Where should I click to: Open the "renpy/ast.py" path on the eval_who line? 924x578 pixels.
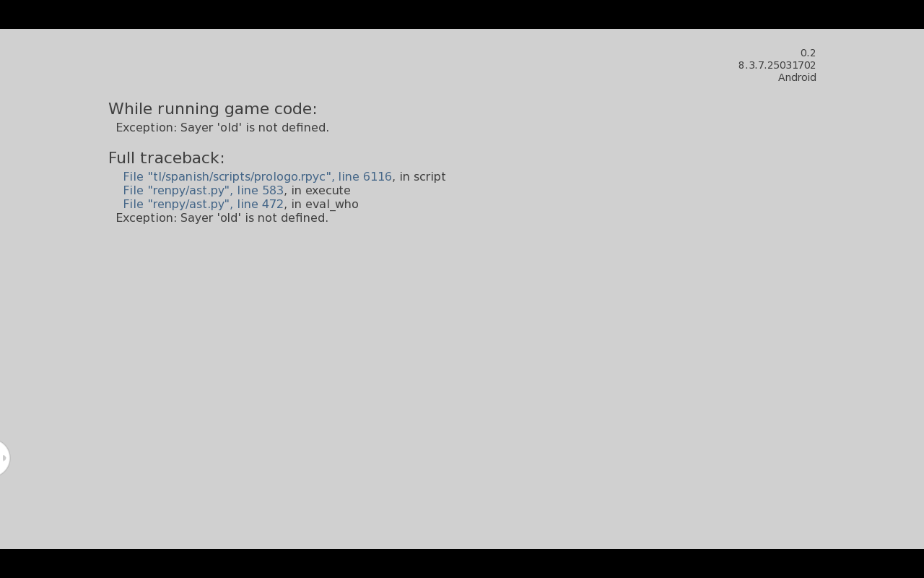(188, 204)
